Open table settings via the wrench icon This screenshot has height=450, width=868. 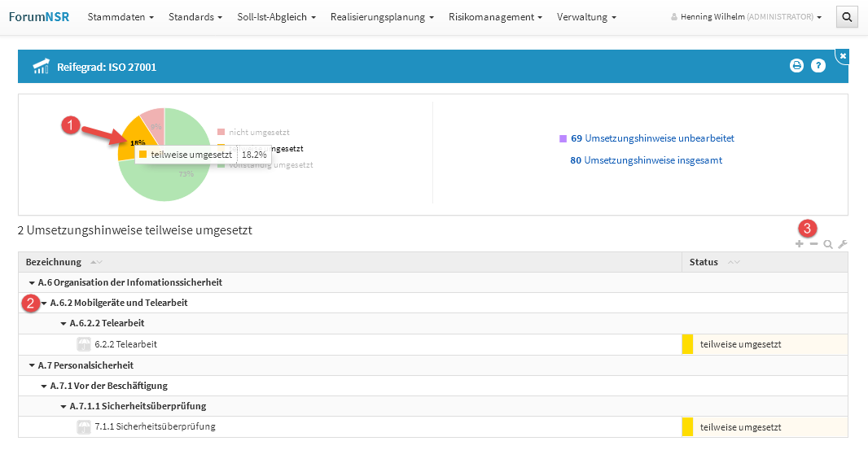click(x=843, y=244)
